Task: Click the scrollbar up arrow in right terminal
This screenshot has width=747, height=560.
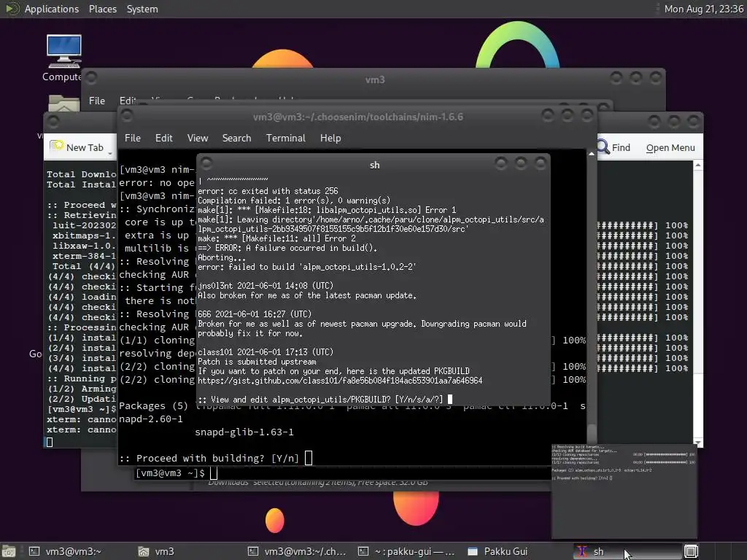Action: (x=697, y=165)
